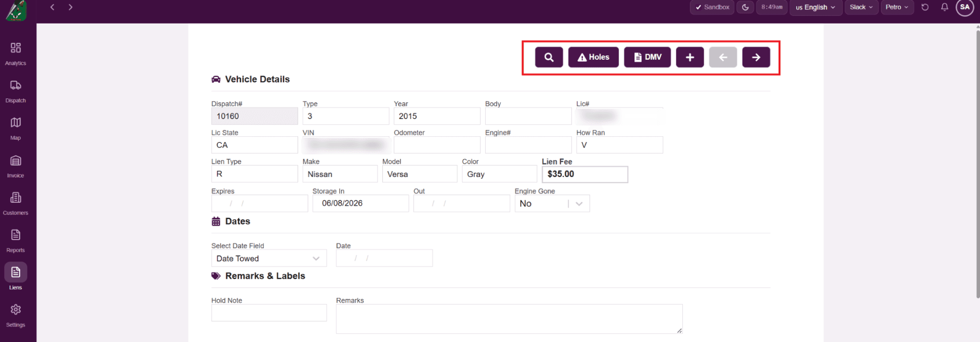Open the Reports section
980x342 pixels.
(16, 241)
